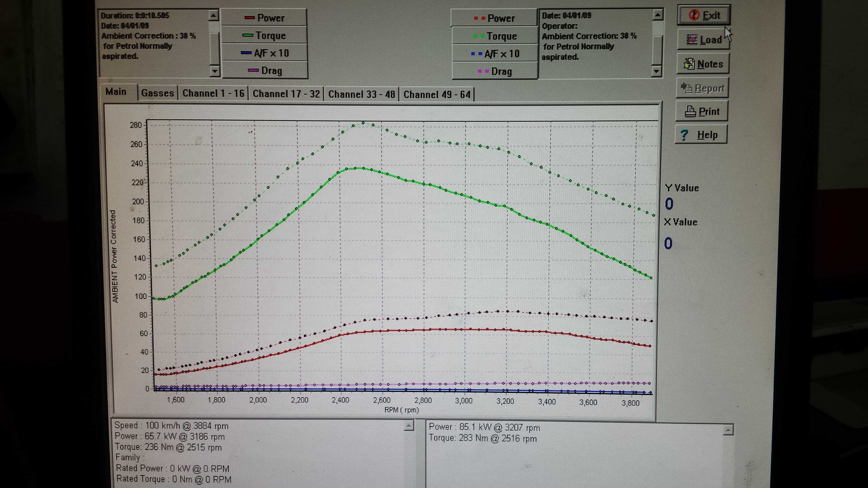Toggle solid Torque trace on left legend
The image size is (868, 488).
point(264,35)
